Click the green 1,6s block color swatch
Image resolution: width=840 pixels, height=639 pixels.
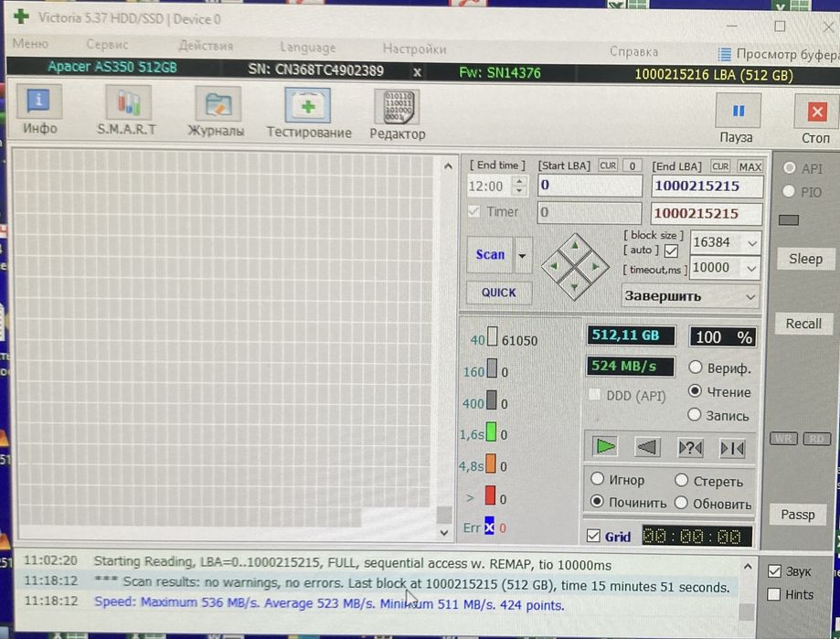491,431
